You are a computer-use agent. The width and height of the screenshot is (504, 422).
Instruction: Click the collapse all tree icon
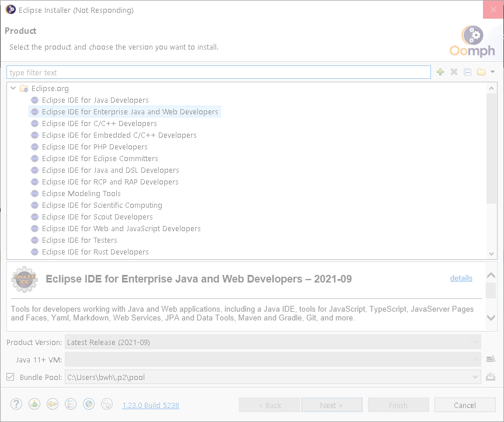468,72
